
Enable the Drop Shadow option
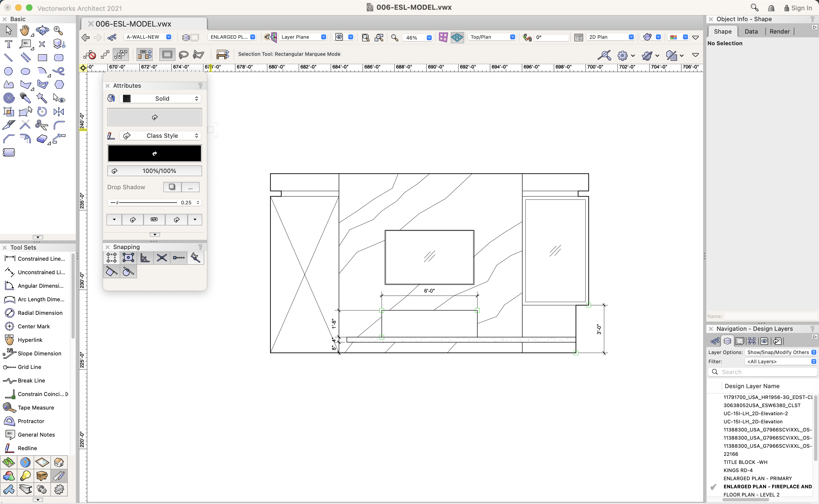pos(171,187)
